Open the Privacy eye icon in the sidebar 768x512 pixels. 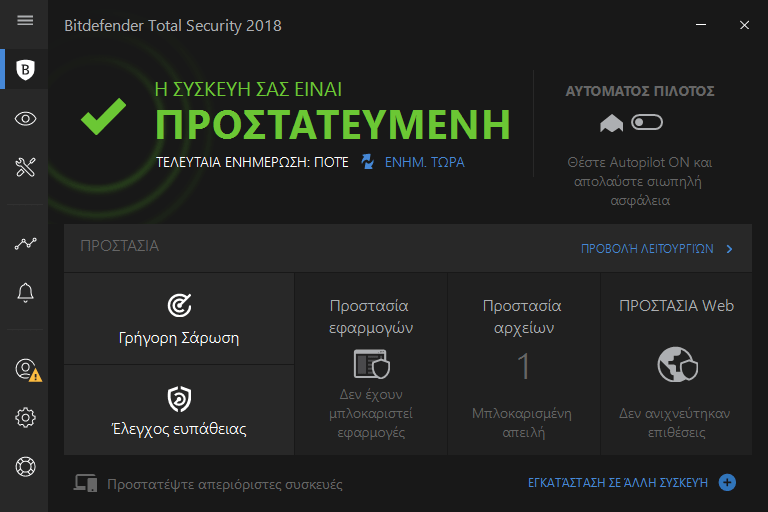(x=25, y=119)
